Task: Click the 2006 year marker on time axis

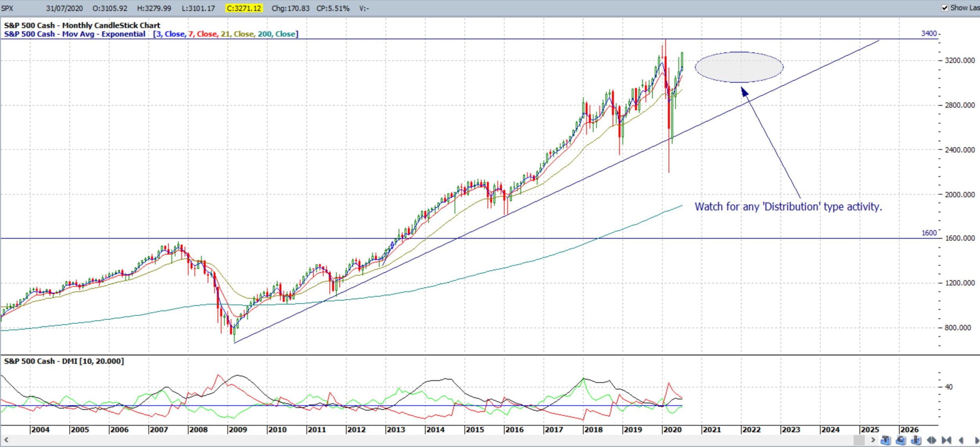Action: coord(119,430)
